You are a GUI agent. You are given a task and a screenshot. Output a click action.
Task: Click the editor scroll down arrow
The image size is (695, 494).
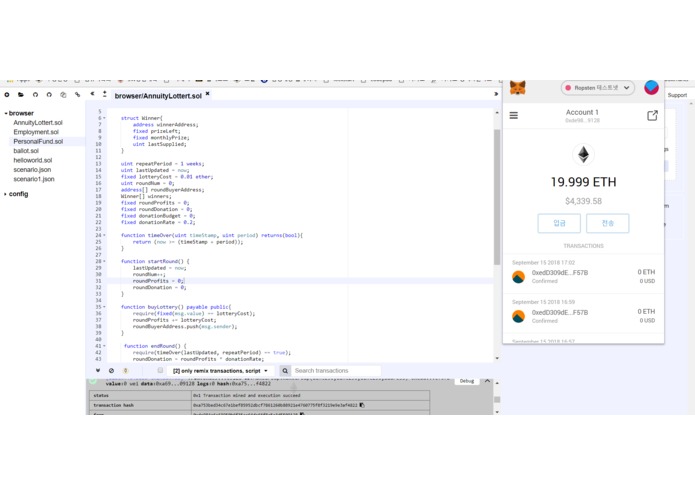497,358
